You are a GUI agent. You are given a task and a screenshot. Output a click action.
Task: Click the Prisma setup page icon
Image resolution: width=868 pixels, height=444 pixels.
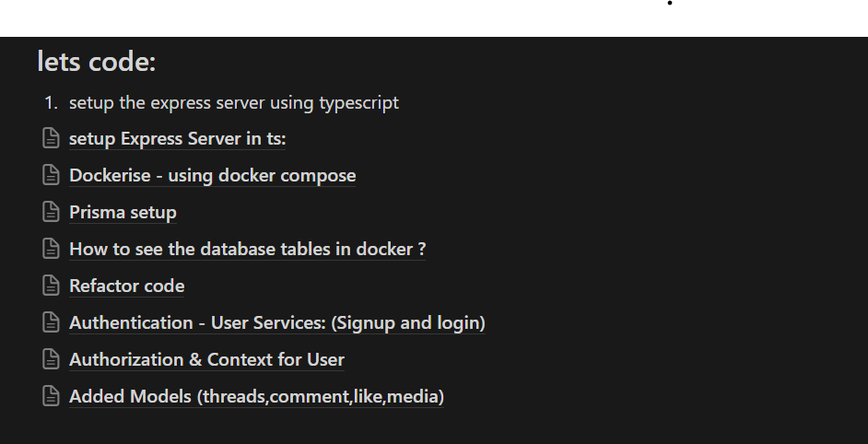click(x=52, y=213)
